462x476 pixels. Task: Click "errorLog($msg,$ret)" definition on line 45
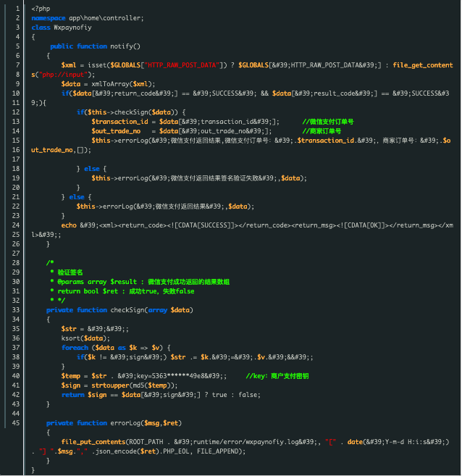tap(146, 423)
